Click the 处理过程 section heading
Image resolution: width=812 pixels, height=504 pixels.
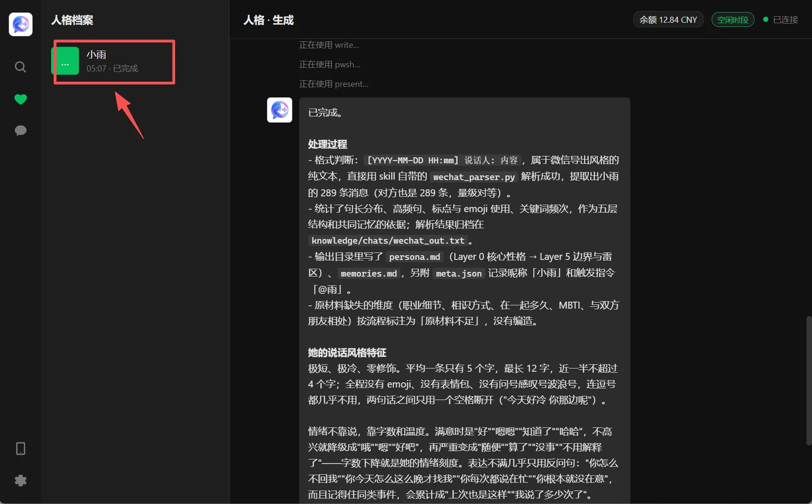click(x=327, y=144)
